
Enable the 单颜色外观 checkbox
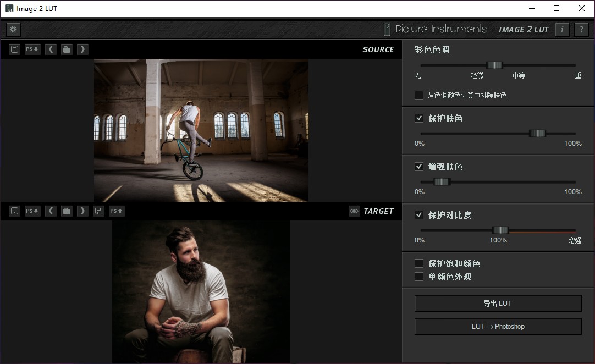(419, 277)
